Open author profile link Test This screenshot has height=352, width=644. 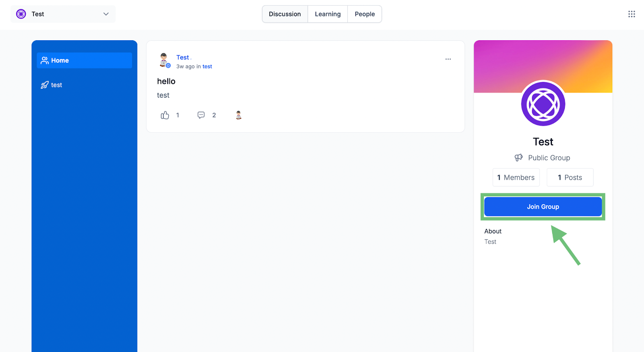[x=182, y=58]
